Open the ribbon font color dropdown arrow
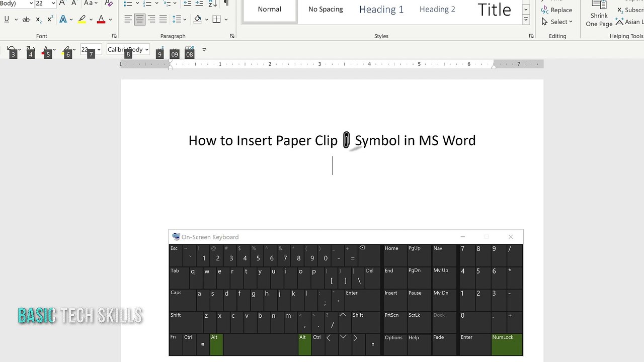 tap(110, 19)
